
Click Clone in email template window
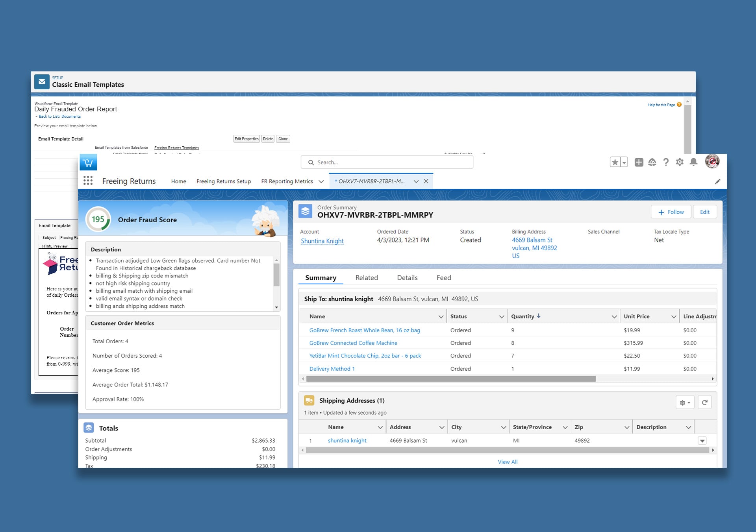(x=283, y=139)
